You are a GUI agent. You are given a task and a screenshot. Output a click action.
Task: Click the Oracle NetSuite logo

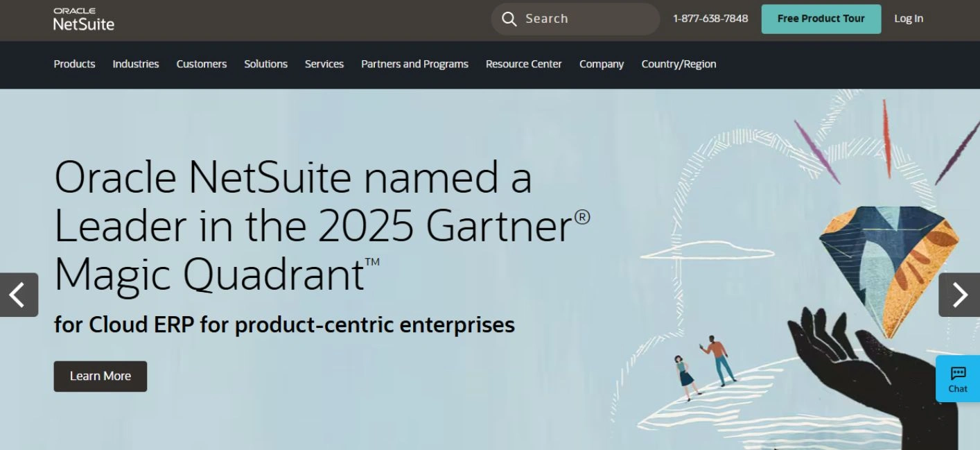coord(83,19)
